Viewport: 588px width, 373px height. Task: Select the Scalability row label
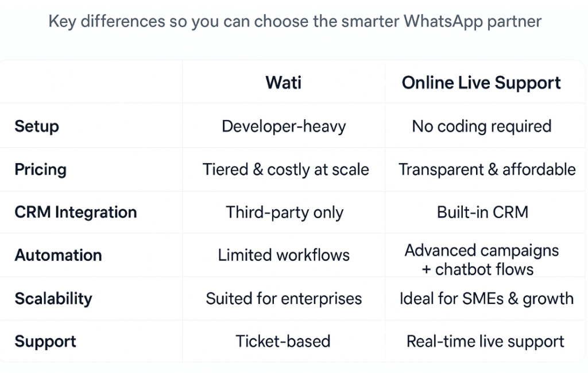(53, 298)
